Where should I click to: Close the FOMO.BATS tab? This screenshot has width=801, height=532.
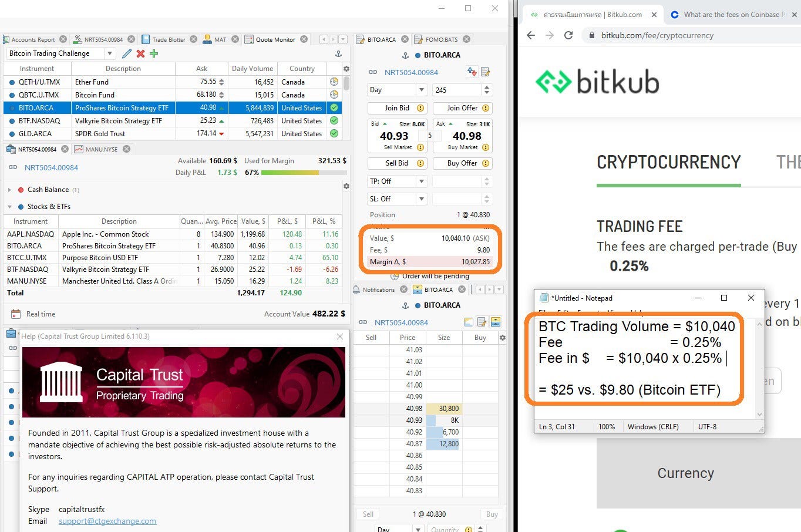[x=466, y=39]
